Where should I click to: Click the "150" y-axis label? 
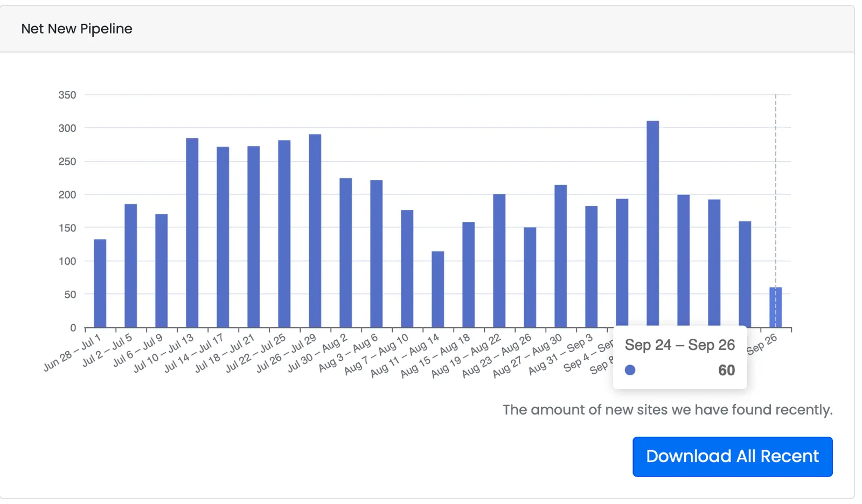67,228
